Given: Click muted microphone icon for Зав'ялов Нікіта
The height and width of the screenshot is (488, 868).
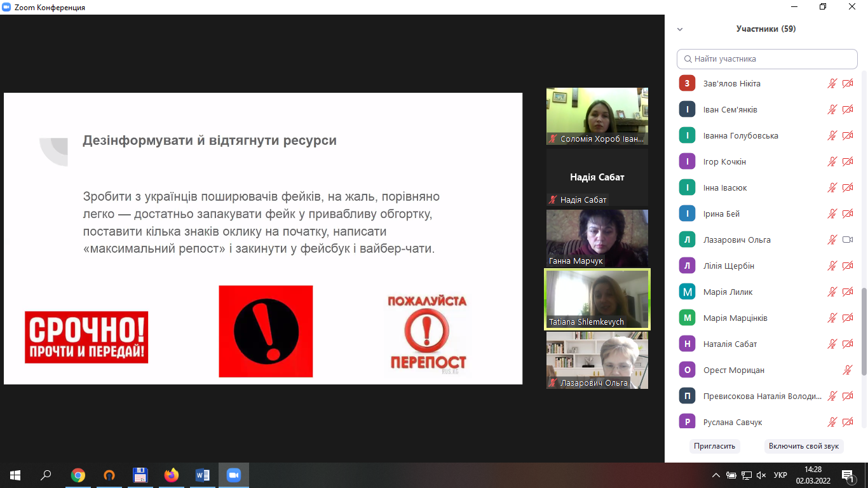Looking at the screenshot, I should point(832,83).
